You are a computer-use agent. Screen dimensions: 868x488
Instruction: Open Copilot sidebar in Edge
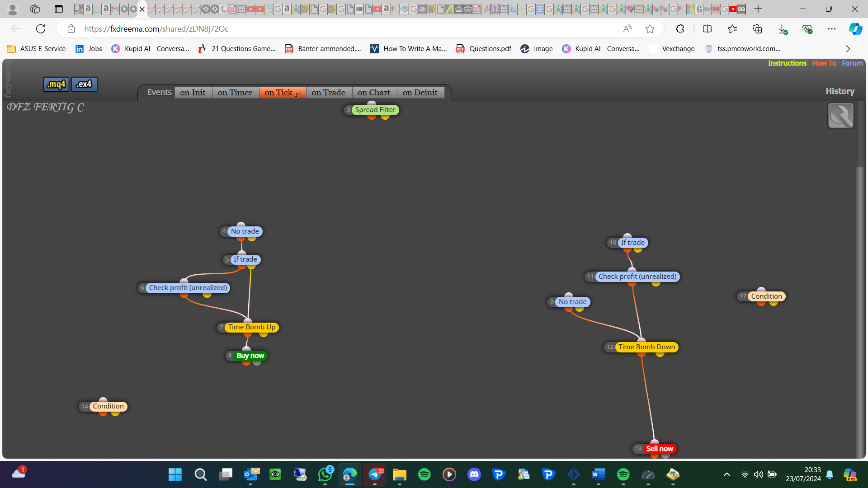click(855, 29)
